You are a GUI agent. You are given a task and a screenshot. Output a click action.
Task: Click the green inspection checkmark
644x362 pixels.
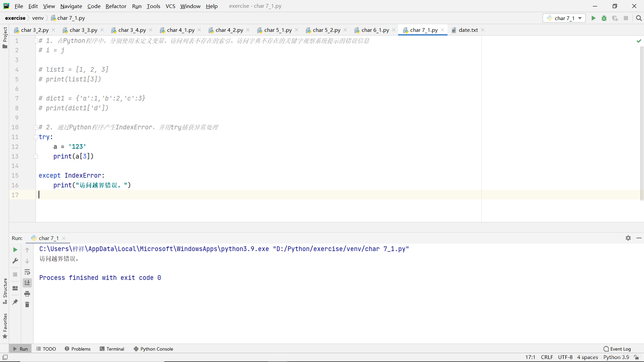(639, 41)
